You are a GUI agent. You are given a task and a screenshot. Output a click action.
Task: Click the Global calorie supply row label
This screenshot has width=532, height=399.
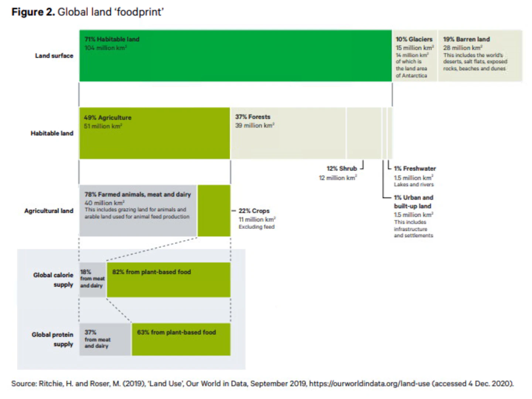click(53, 280)
